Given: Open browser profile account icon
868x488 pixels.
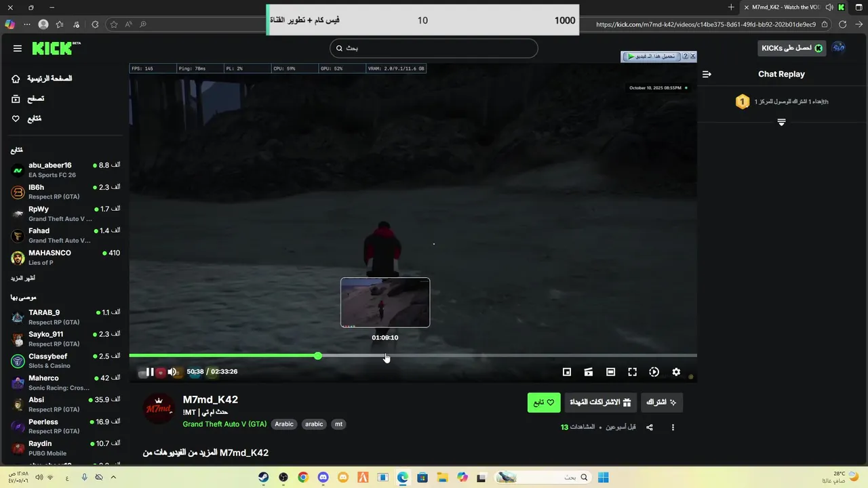Looking at the screenshot, I should [x=43, y=24].
